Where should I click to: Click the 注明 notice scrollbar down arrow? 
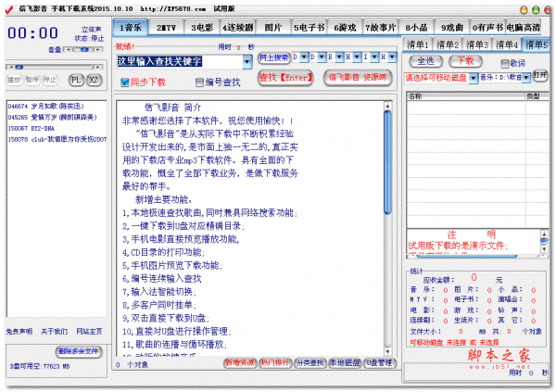coord(544,249)
